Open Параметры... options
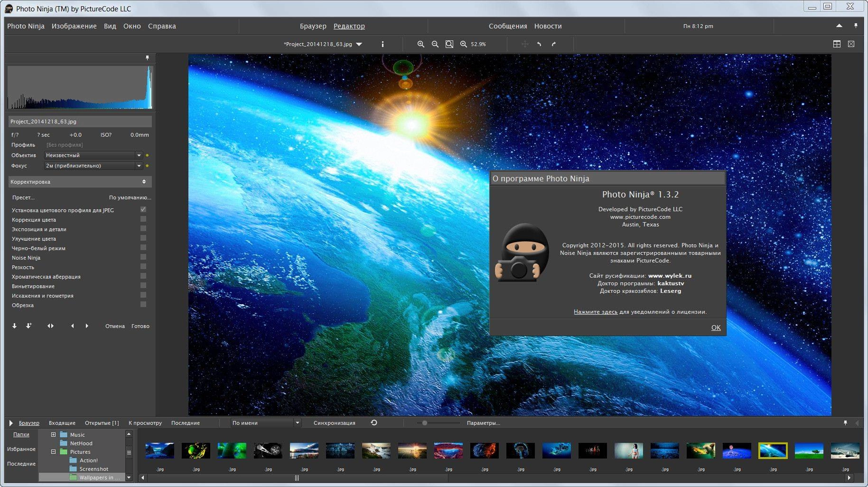Viewport: 868px width, 487px height. [483, 423]
